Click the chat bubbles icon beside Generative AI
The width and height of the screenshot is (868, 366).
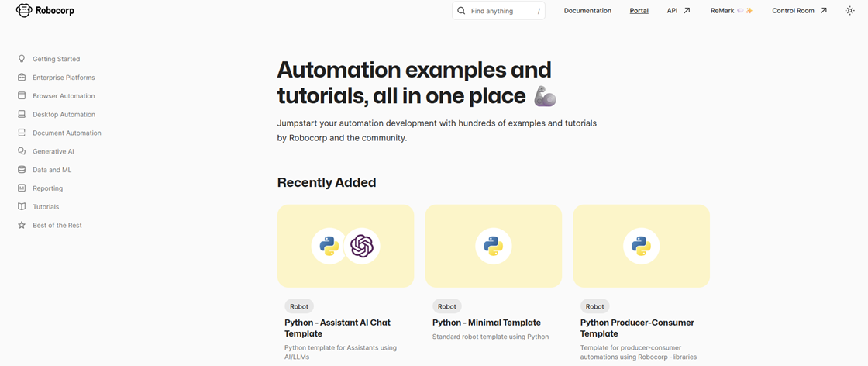(x=22, y=151)
